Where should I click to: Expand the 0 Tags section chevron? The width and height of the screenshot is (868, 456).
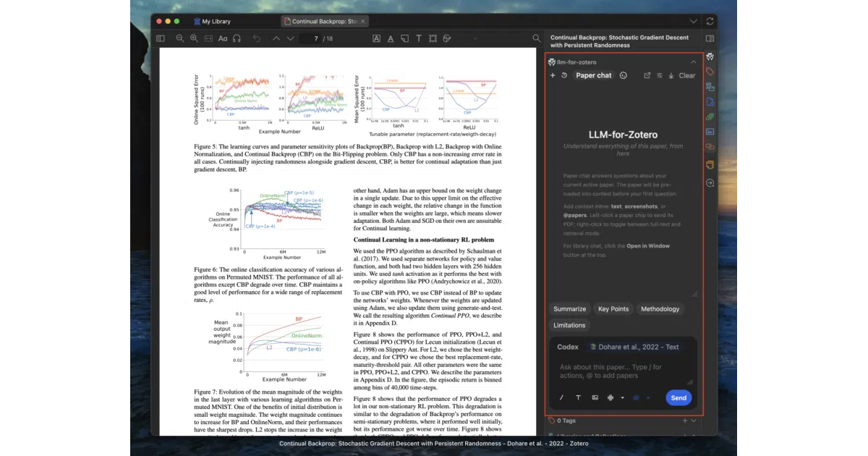pos(694,420)
